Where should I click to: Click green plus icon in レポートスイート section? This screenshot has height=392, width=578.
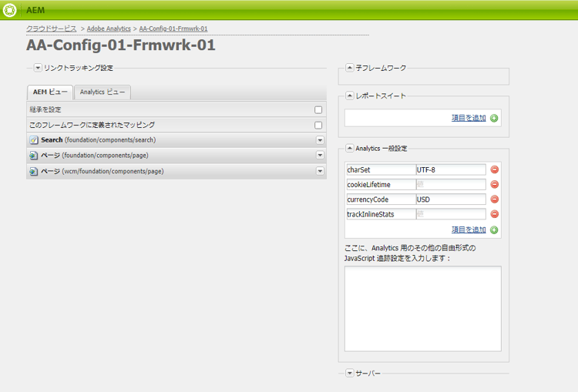click(494, 119)
